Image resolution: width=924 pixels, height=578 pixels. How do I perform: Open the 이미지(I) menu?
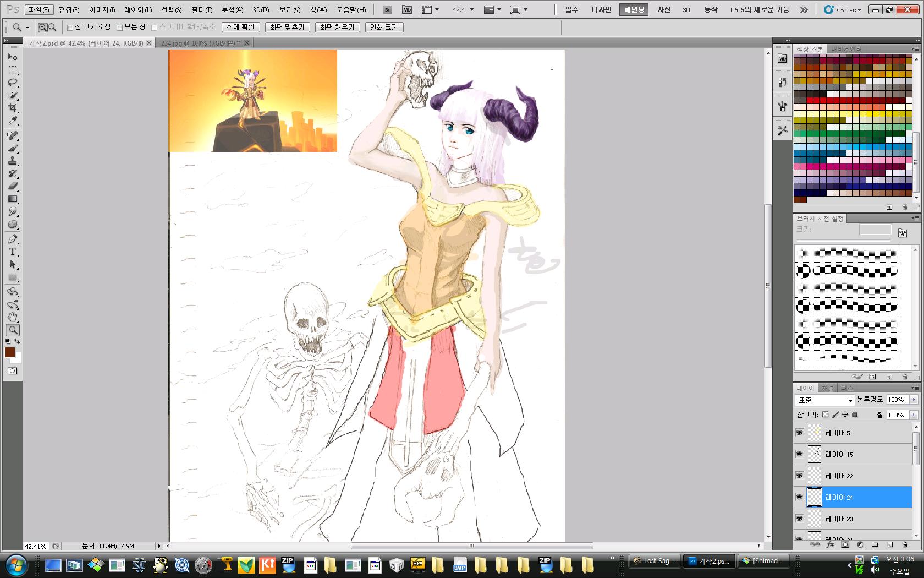click(x=102, y=10)
